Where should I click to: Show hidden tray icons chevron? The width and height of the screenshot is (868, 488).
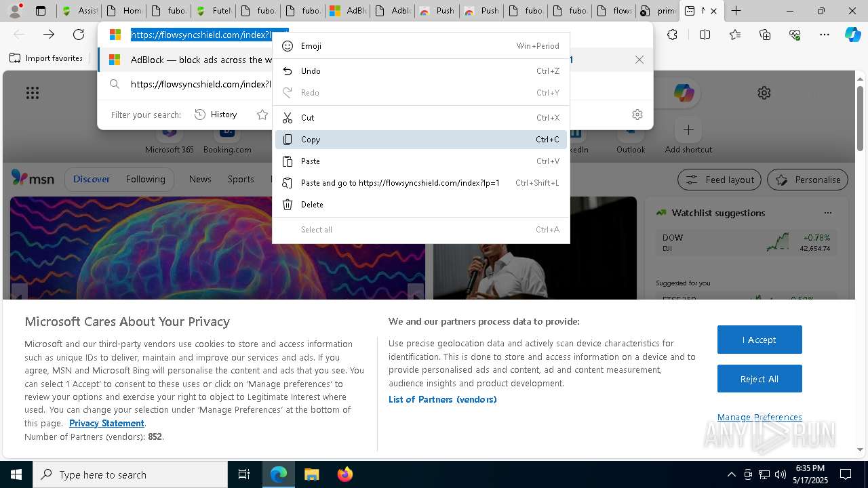pyautogui.click(x=731, y=474)
